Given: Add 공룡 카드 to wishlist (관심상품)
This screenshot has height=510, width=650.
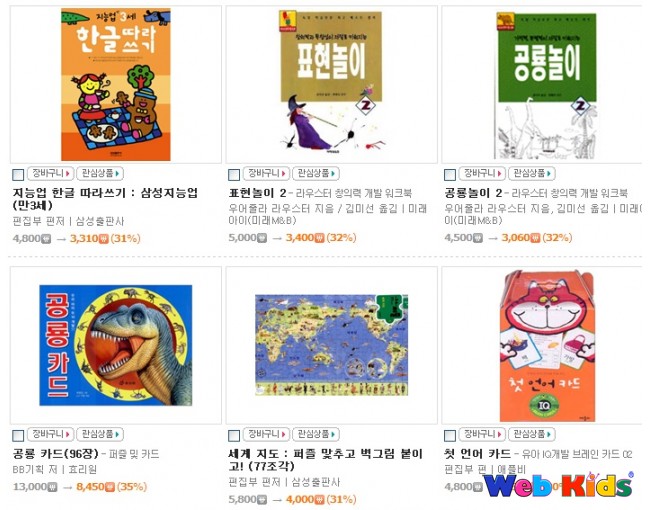Looking at the screenshot, I should [100, 434].
